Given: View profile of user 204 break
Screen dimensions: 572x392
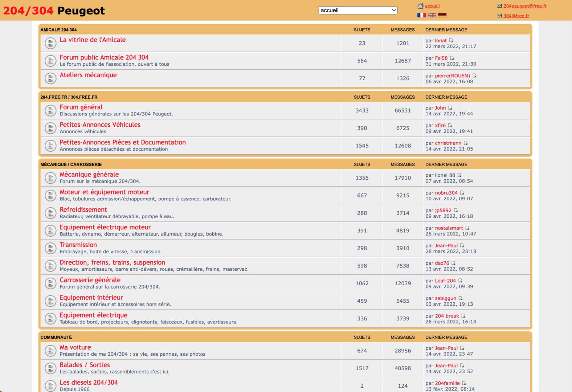Looking at the screenshot, I should 447,316.
